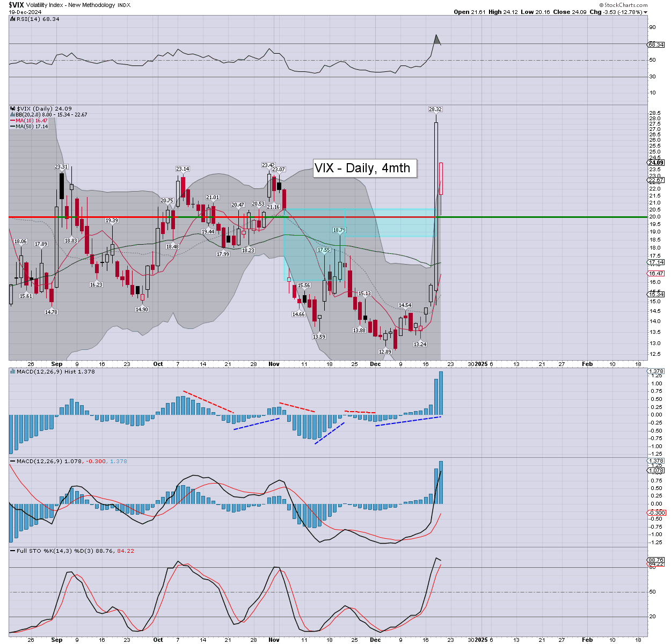Click the MACD(12,26,9) line panel legend icon
The height and width of the screenshot is (644, 671).
click(x=13, y=461)
